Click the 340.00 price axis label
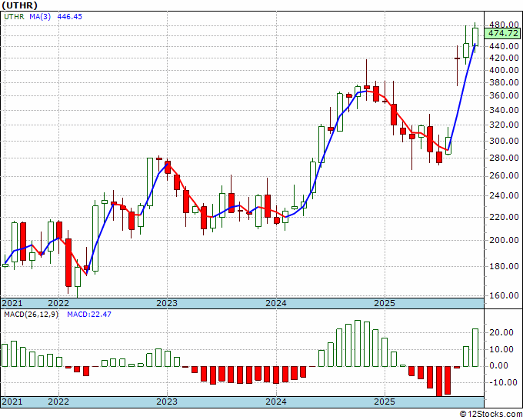 (504, 110)
